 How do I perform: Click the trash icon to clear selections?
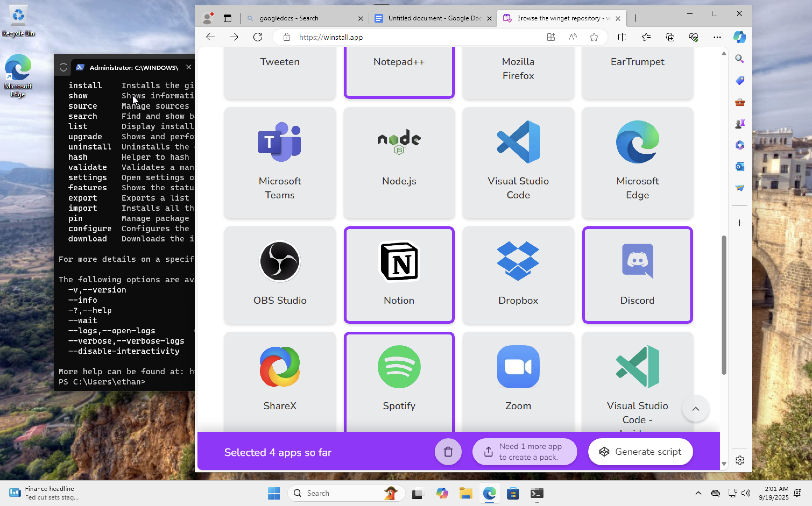point(448,452)
